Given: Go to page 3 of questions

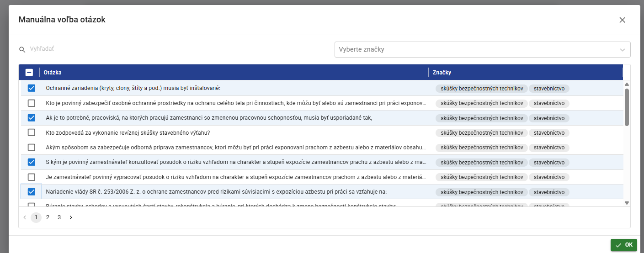Looking at the screenshot, I should coord(59,217).
